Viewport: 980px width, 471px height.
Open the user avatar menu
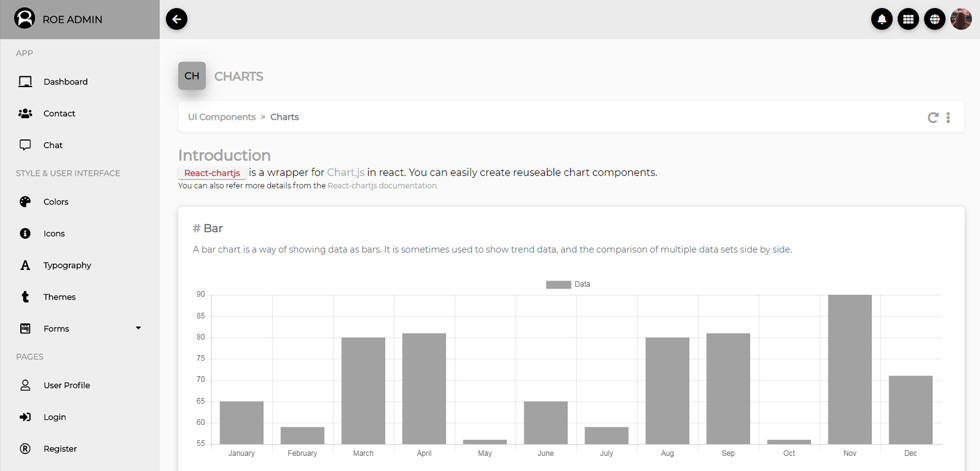pos(961,19)
